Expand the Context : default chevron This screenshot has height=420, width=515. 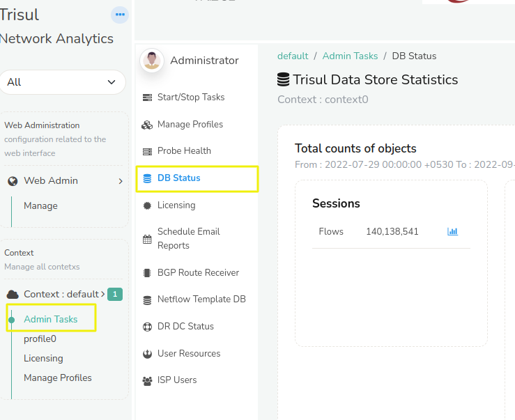103,294
